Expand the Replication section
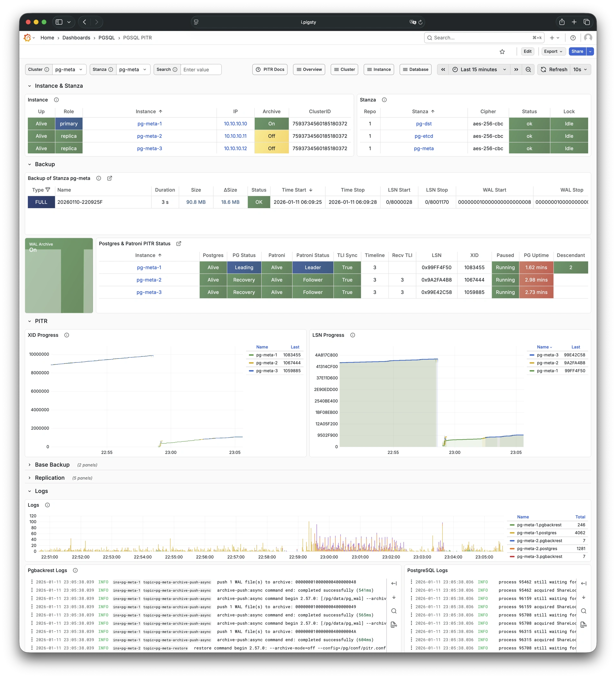 [x=50, y=478]
